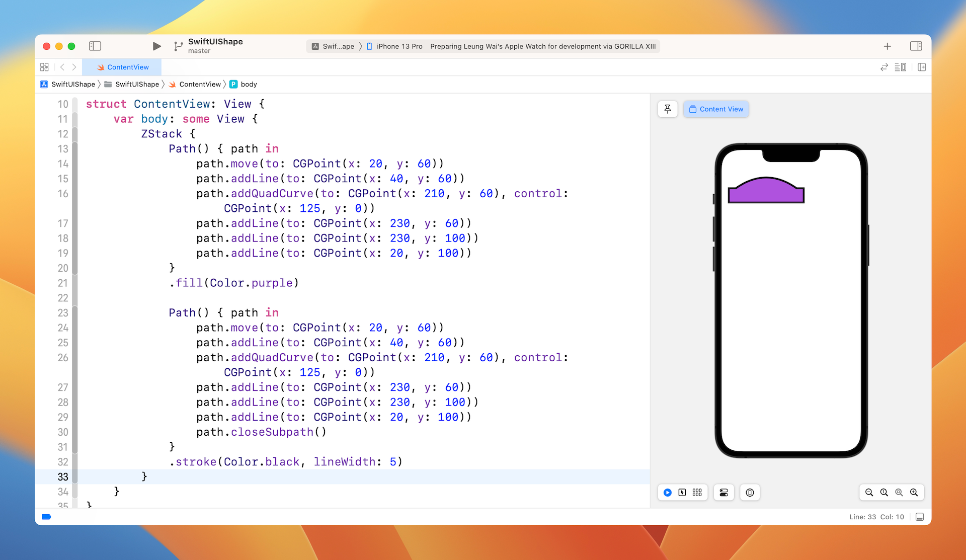This screenshot has height=560, width=966.
Task: Select the Content View preview button
Action: click(x=716, y=109)
